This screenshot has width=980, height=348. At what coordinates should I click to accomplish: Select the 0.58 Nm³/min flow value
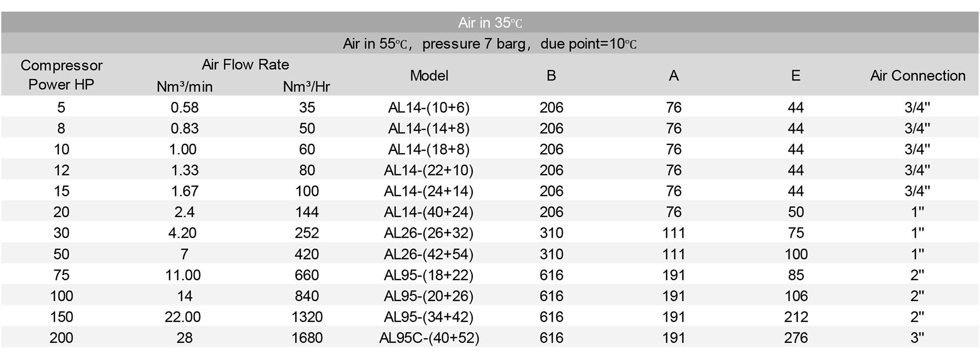[184, 108]
